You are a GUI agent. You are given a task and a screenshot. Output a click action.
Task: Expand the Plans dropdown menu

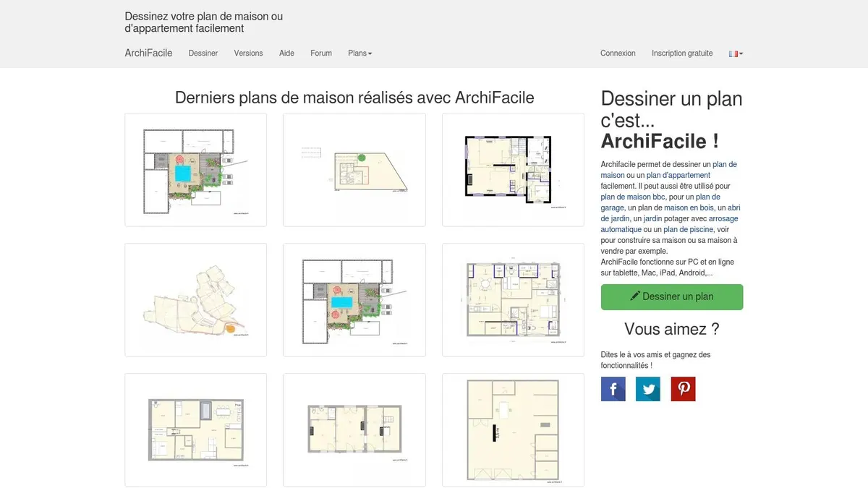(360, 53)
